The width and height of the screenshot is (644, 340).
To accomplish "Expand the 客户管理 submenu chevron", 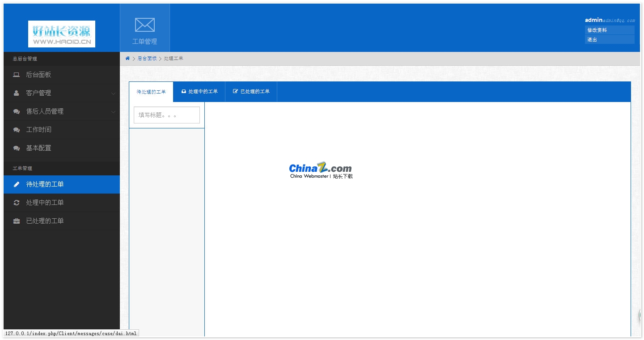I will [113, 93].
